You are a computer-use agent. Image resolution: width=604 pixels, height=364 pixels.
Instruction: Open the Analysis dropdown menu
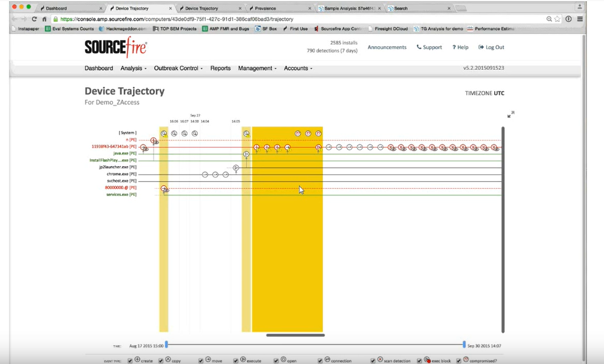click(x=134, y=68)
